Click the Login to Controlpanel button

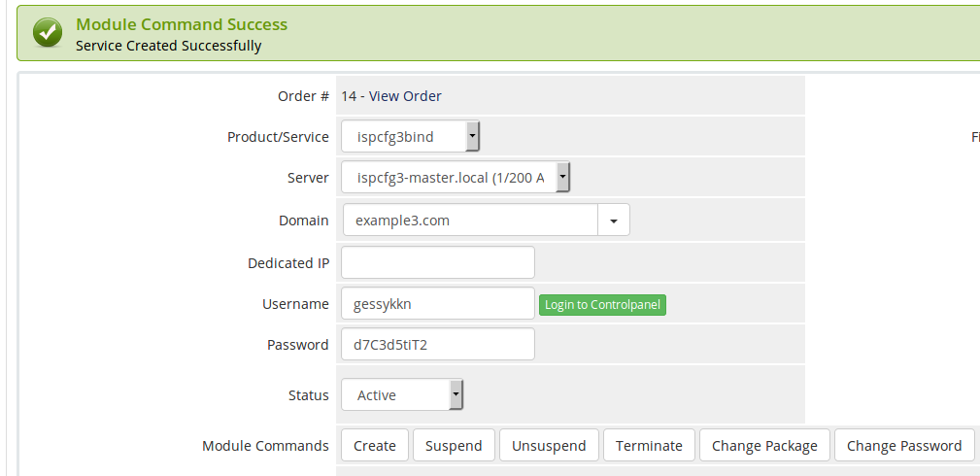602,305
